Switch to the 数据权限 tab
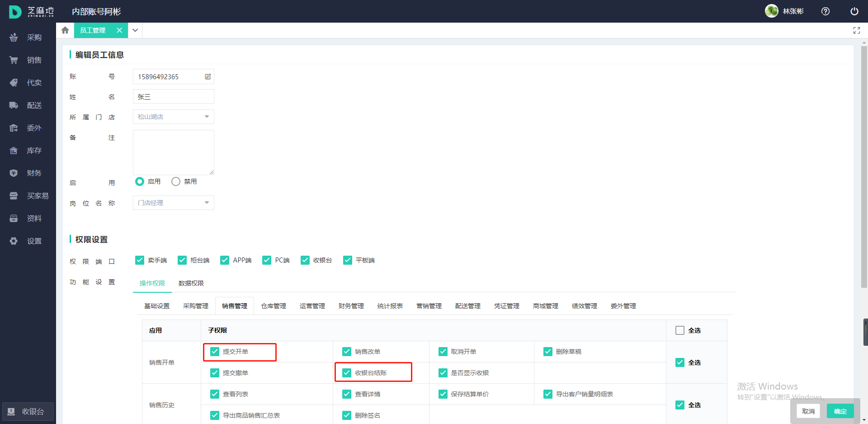 click(x=191, y=283)
